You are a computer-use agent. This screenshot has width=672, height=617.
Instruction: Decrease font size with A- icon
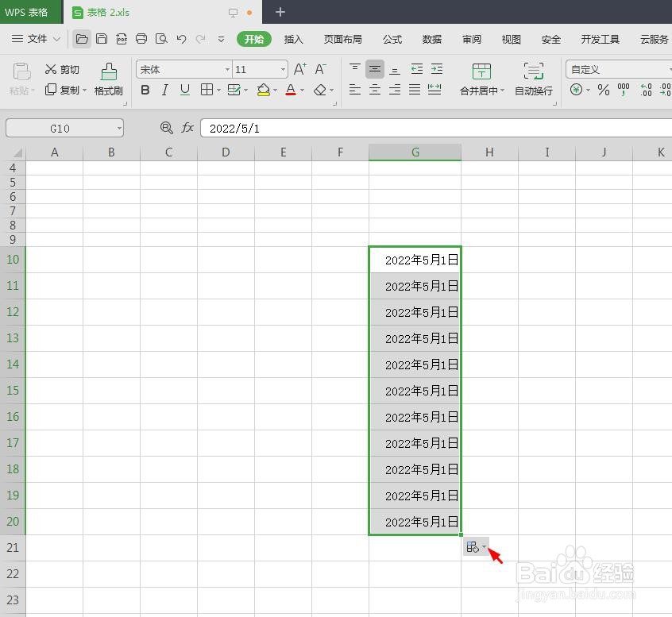[x=321, y=69]
